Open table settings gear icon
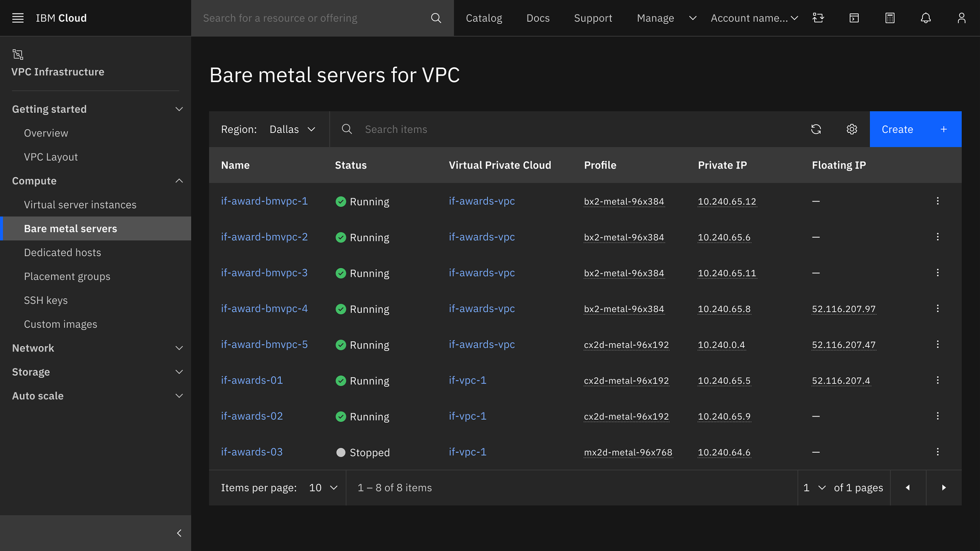 [x=851, y=129]
